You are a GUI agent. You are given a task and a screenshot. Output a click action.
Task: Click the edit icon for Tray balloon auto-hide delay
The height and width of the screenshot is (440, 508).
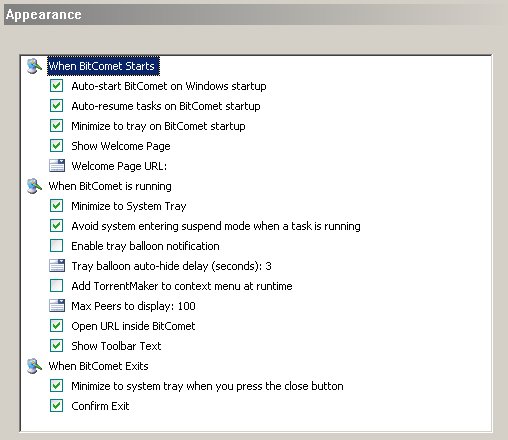point(57,266)
